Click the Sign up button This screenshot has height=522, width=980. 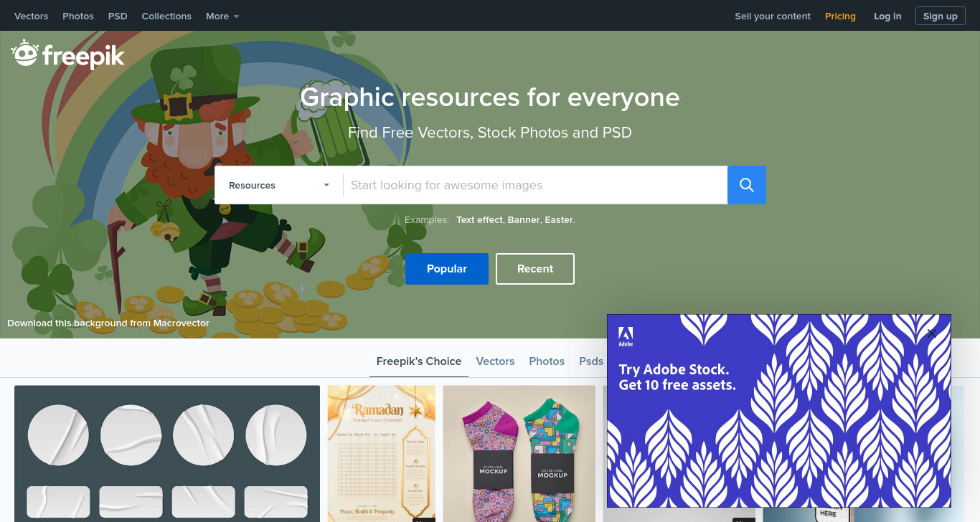pyautogui.click(x=941, y=16)
